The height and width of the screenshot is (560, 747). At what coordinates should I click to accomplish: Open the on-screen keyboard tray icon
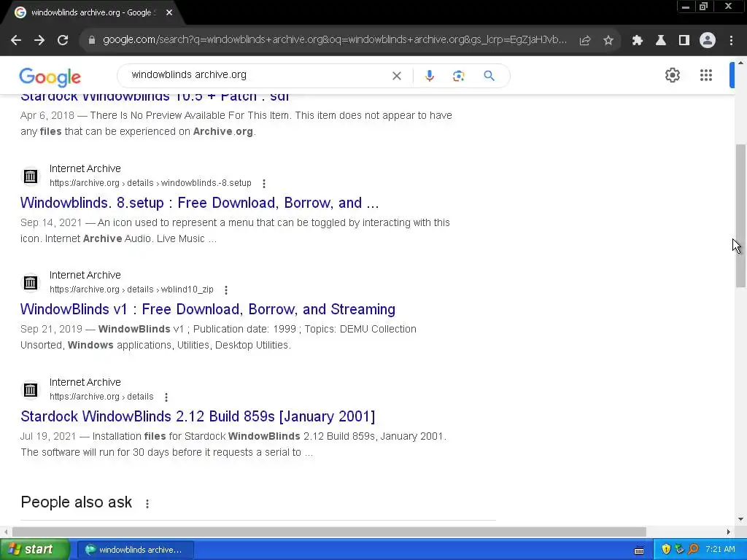coord(639,550)
